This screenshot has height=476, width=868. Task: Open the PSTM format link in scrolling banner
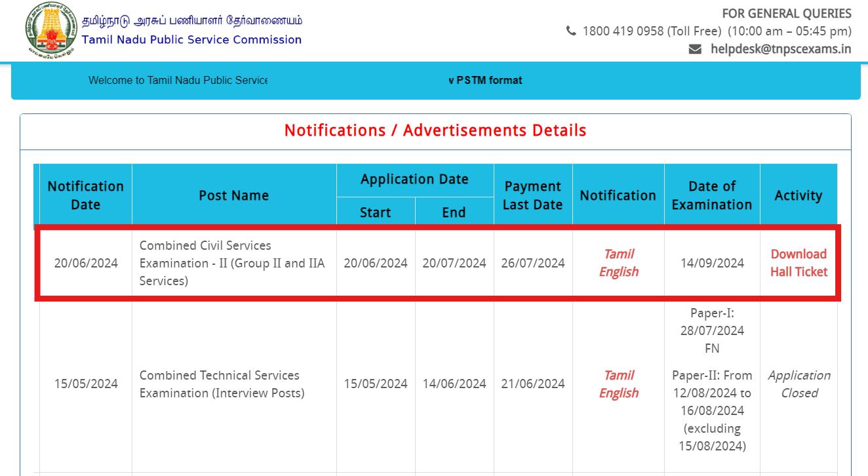click(485, 80)
